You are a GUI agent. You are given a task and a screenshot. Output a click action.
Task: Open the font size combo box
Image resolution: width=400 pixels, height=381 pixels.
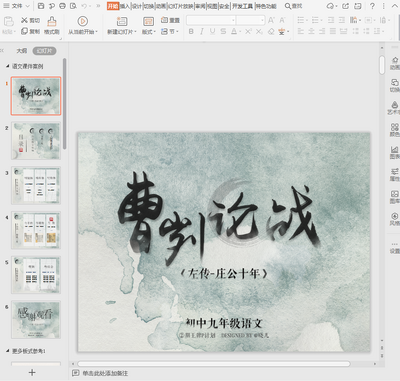pyautogui.click(x=251, y=20)
